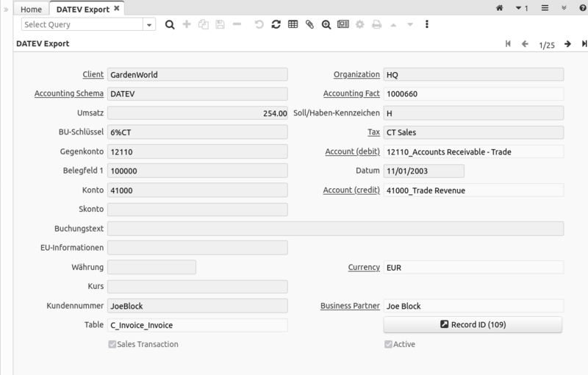Close the DATEV Export tab

point(116,9)
